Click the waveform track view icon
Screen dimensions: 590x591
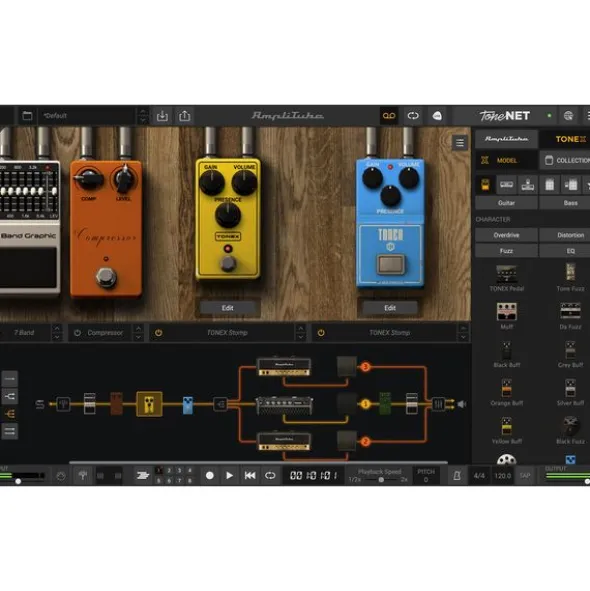click(x=143, y=476)
